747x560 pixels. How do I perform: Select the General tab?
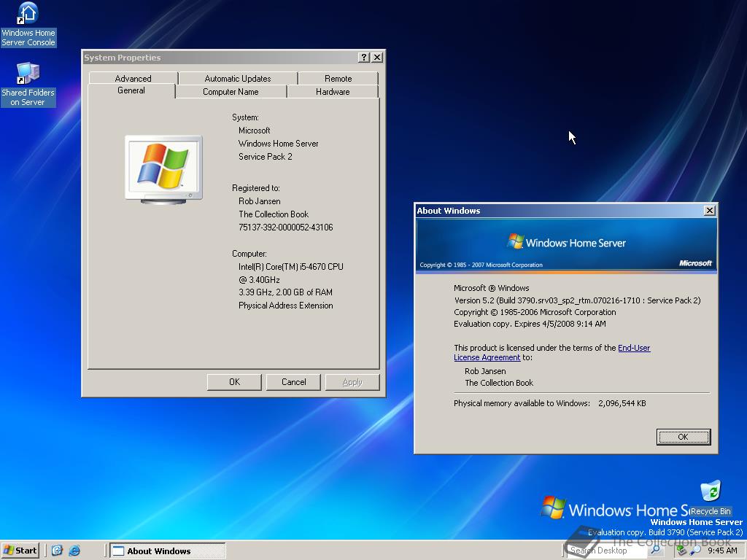pos(131,90)
